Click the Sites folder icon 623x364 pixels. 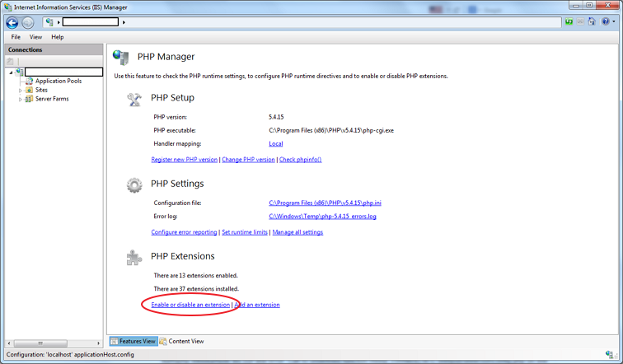point(29,90)
